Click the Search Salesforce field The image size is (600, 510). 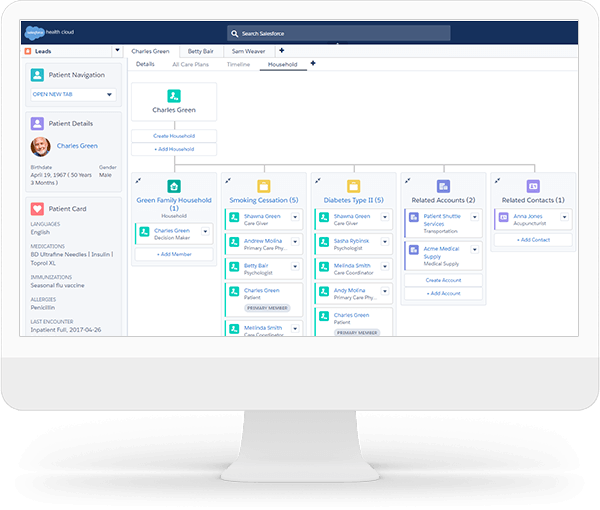coord(339,34)
